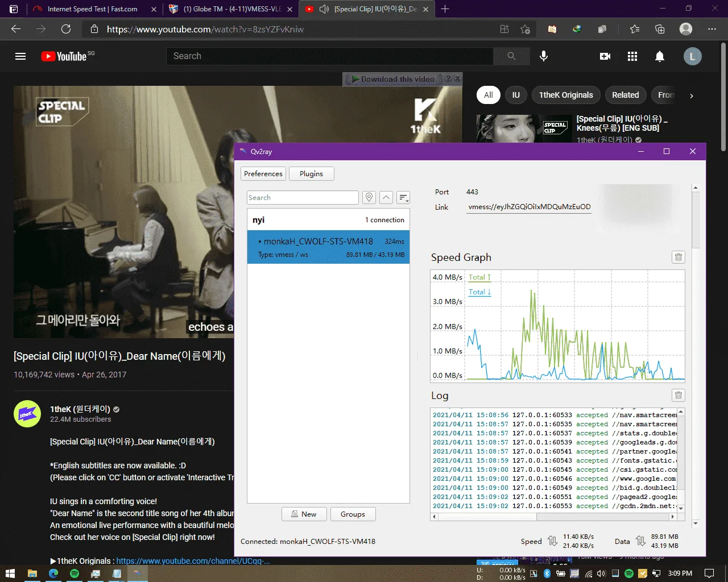Open YouTube Create video camera icon
Image resolution: width=728 pixels, height=582 pixels.
click(605, 56)
